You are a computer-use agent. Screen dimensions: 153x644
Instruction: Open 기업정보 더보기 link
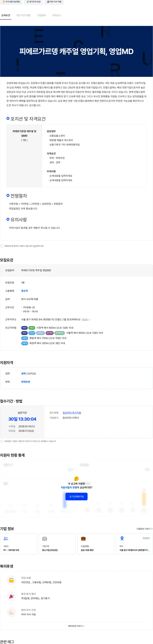(144, 529)
